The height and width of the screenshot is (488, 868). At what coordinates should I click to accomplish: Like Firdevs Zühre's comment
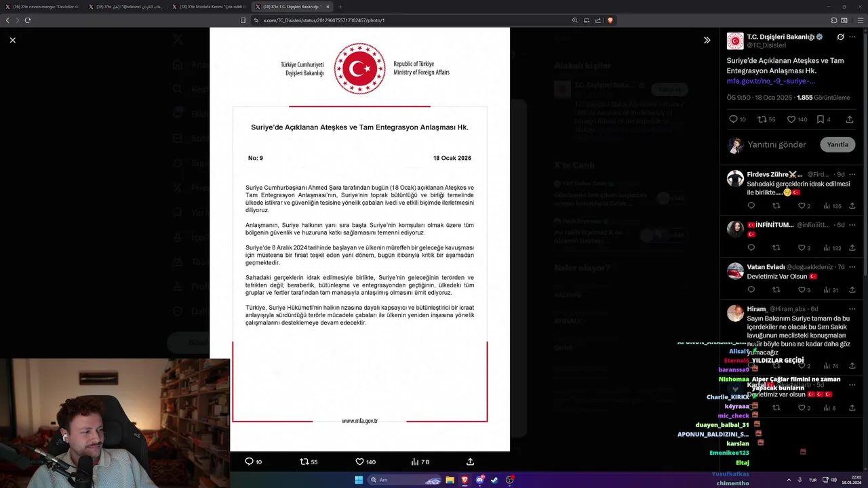pyautogui.click(x=802, y=205)
